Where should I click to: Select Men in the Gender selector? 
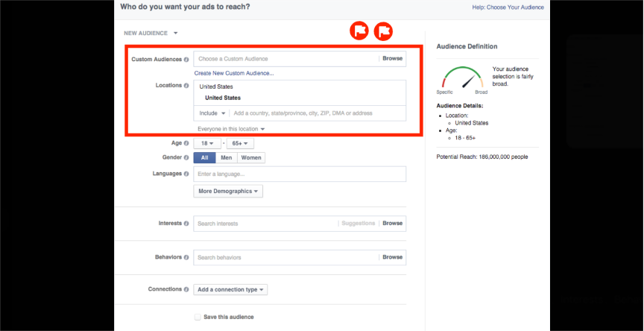click(x=227, y=158)
